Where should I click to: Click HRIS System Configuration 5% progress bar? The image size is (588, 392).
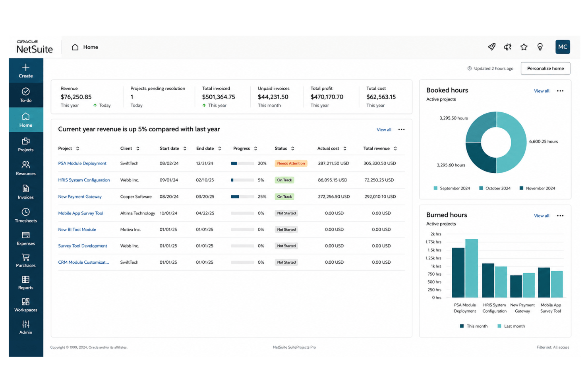(242, 180)
